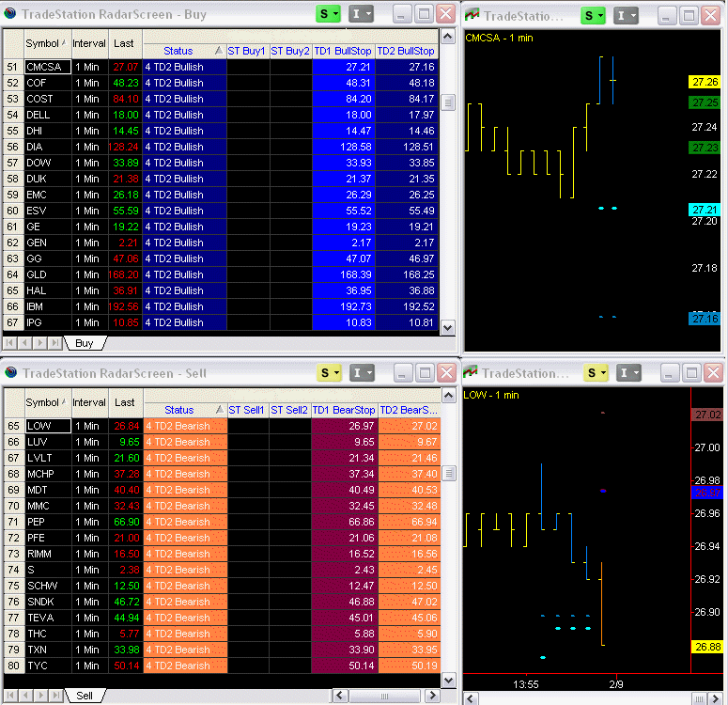Click horizontal scrollbar thumb in Sell RadarScreen
Image resolution: width=728 pixels, height=705 pixels.
point(385,696)
